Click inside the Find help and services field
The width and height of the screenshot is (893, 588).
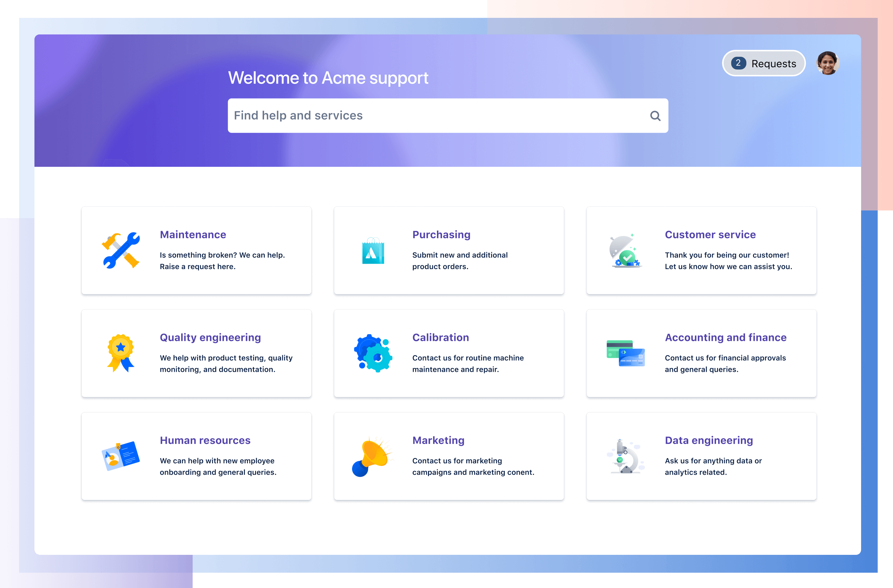[x=447, y=115]
